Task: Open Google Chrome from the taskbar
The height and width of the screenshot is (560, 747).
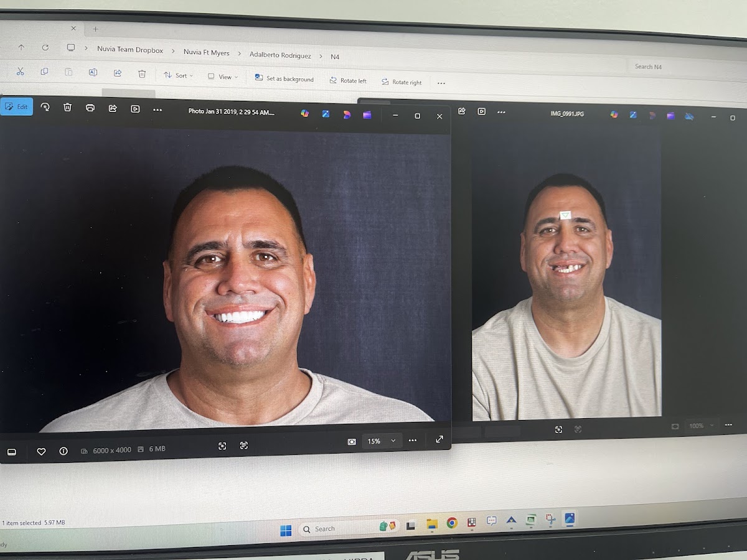Action: [x=452, y=523]
